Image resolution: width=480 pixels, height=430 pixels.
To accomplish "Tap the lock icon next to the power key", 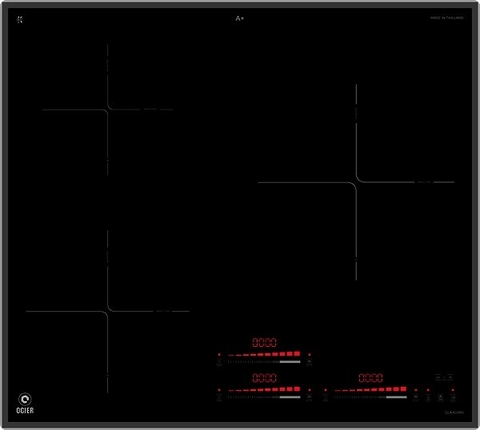I will [428, 398].
